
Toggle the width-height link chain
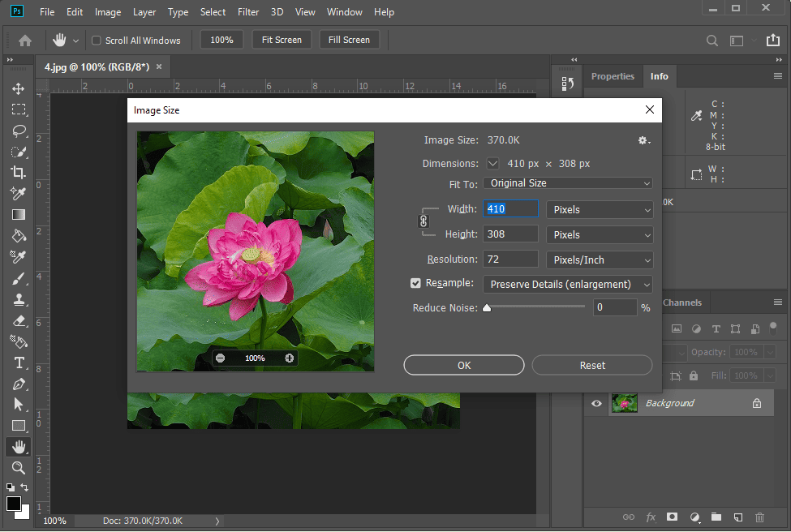(x=423, y=221)
